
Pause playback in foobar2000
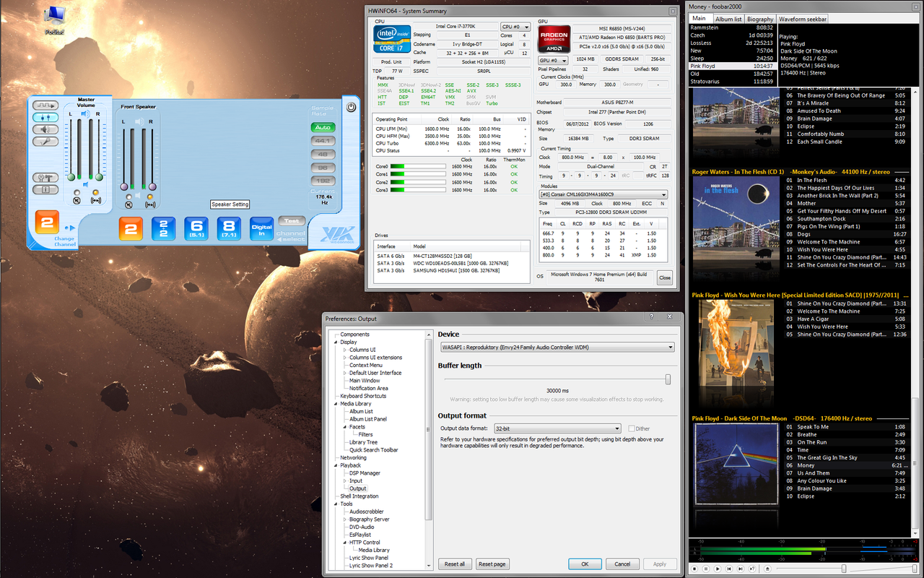click(706, 569)
